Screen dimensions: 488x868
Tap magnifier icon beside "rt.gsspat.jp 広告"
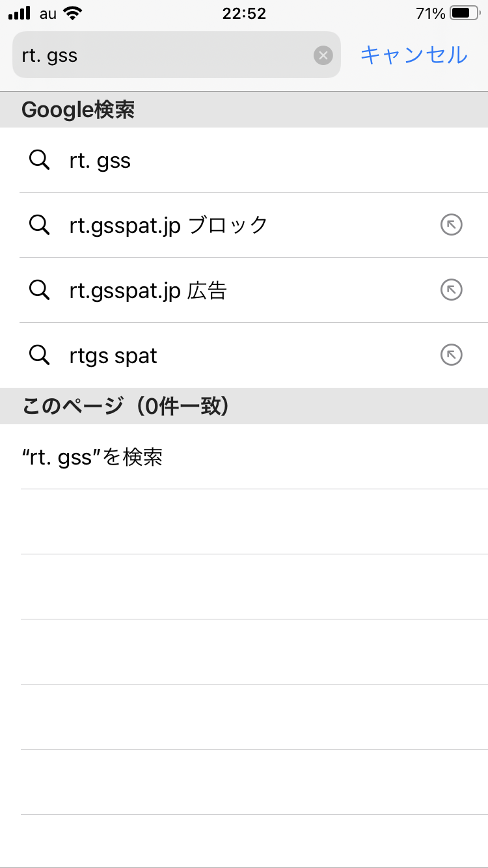coord(40,290)
